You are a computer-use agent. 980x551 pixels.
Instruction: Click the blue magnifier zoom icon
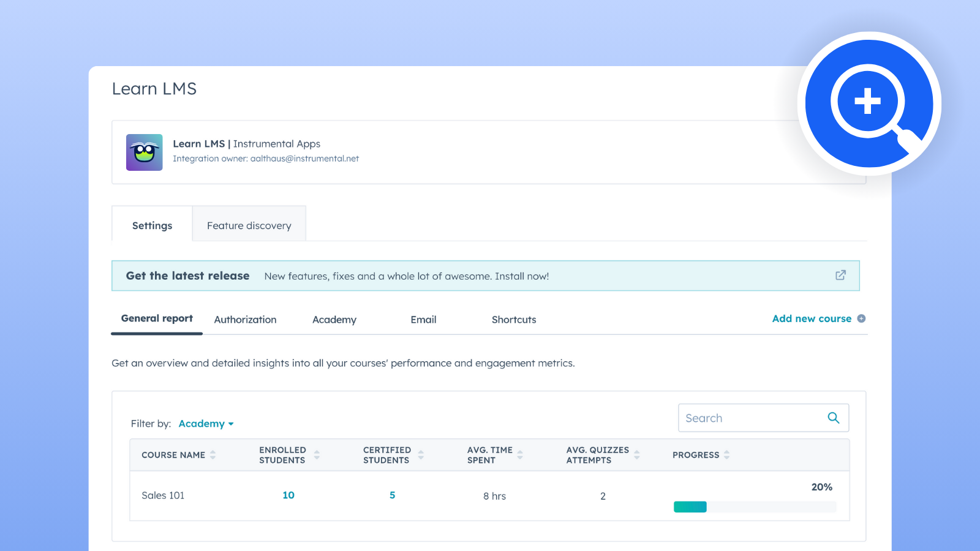[x=869, y=103]
